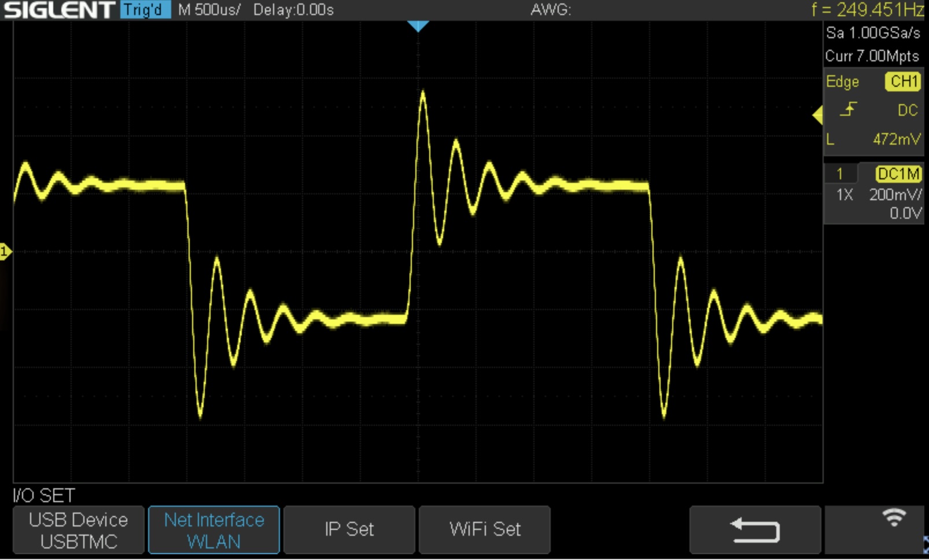Screen dimensions: 929x560
Task: Click the WiFi signal status icon
Action: pos(894,517)
